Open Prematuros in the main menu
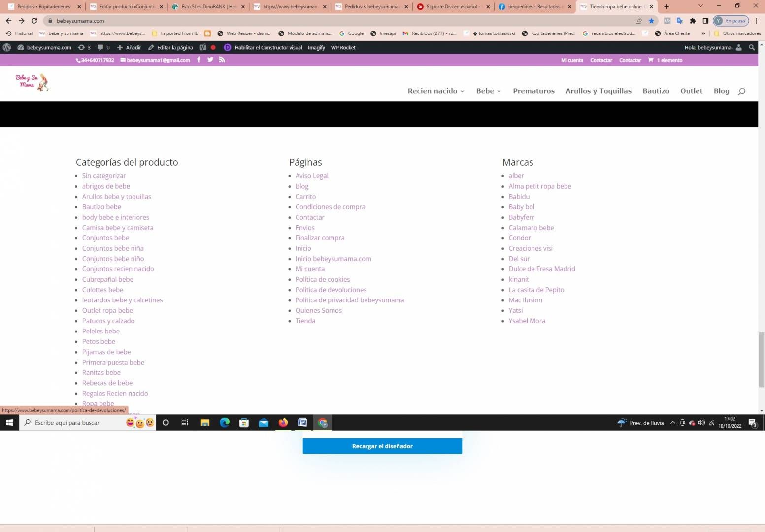 coord(533,91)
